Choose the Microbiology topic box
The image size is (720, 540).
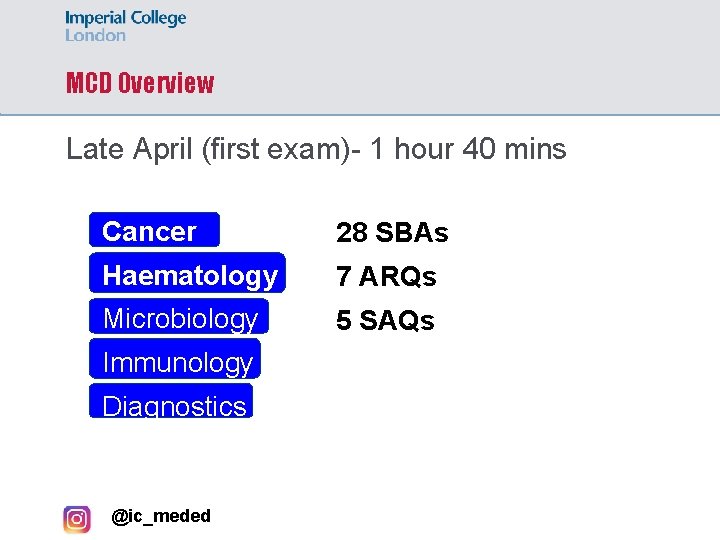pos(179,318)
